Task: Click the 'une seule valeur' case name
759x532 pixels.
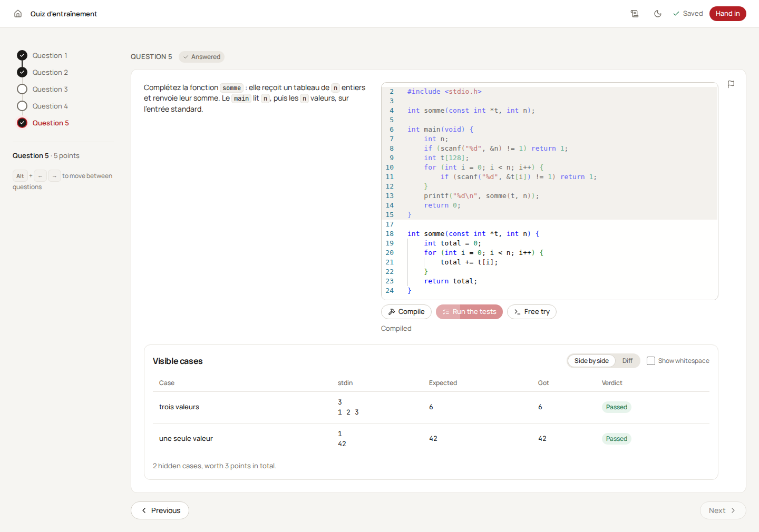Action: pos(186,439)
